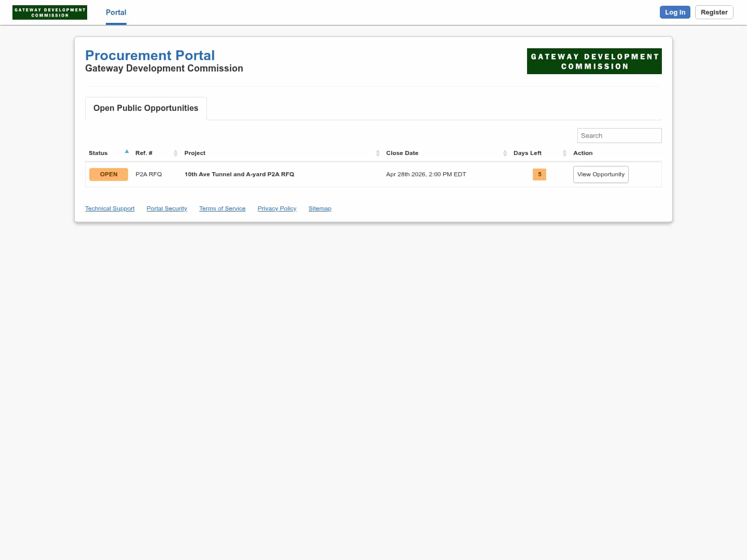Select the Portal navigation item
747x560 pixels.
116,12
